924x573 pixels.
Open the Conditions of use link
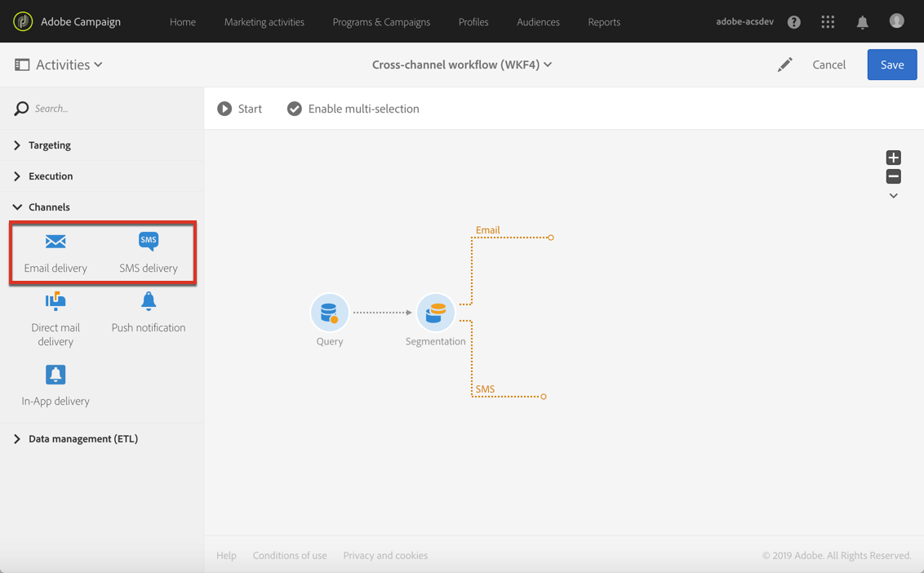click(289, 555)
